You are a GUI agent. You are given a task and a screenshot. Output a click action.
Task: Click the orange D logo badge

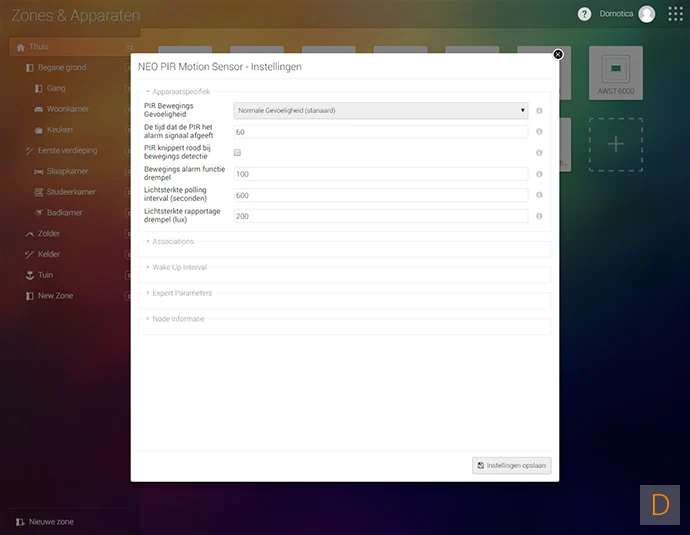tap(660, 505)
